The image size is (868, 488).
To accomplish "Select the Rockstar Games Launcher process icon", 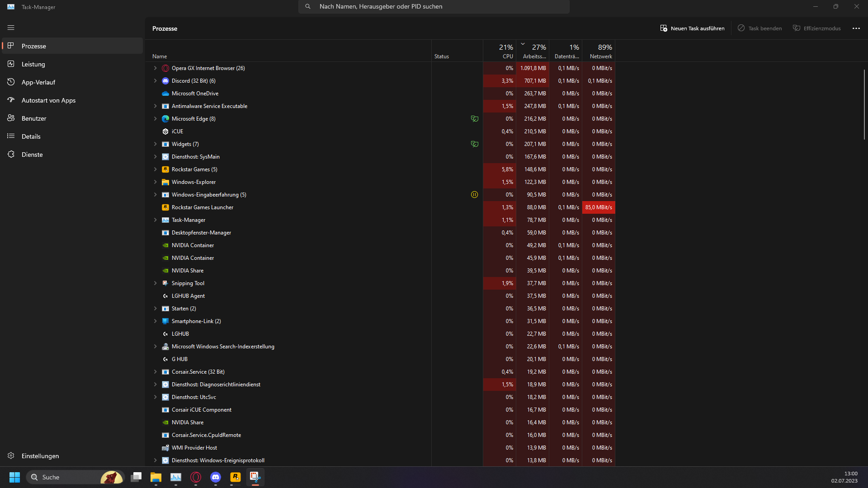I will tap(165, 207).
